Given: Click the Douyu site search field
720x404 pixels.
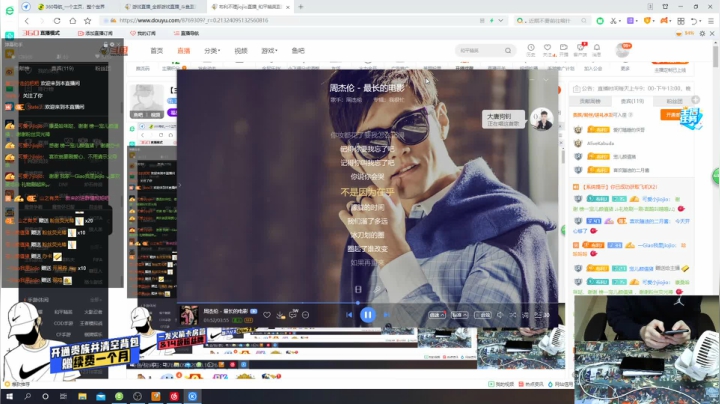Looking at the screenshot, I should click(480, 50).
